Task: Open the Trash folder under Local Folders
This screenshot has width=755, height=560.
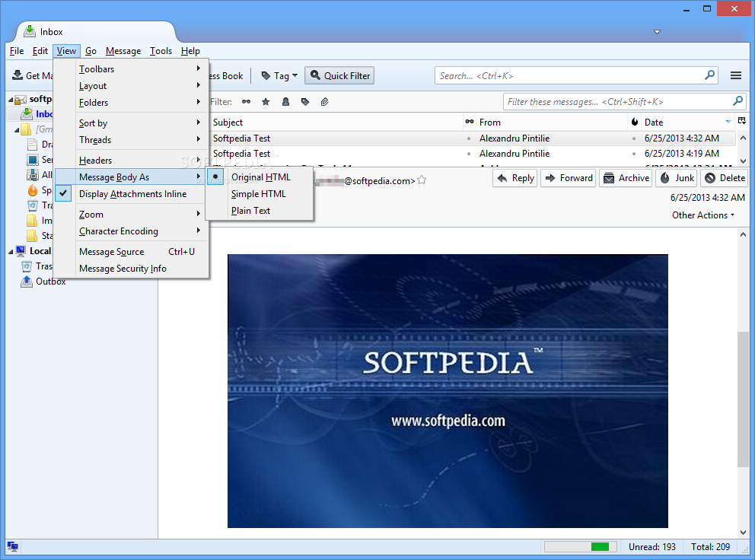Action: [37, 266]
